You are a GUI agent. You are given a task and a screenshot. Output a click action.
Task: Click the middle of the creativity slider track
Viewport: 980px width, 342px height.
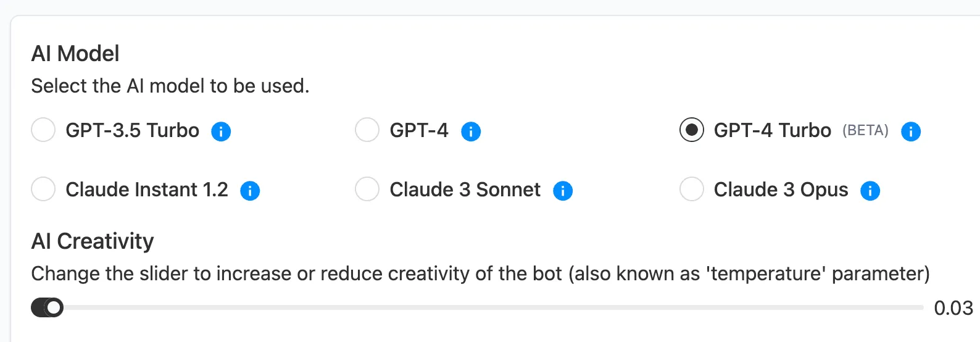[x=477, y=307]
